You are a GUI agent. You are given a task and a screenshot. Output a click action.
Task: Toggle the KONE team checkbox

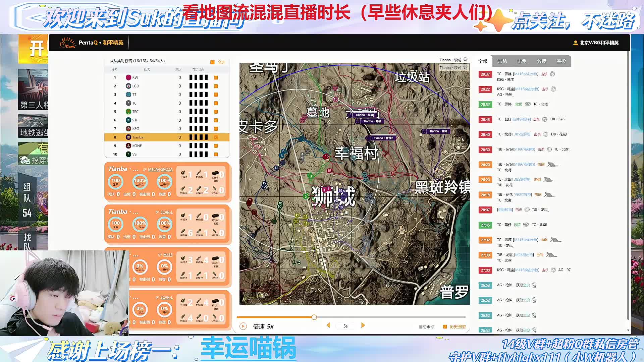pos(216,146)
